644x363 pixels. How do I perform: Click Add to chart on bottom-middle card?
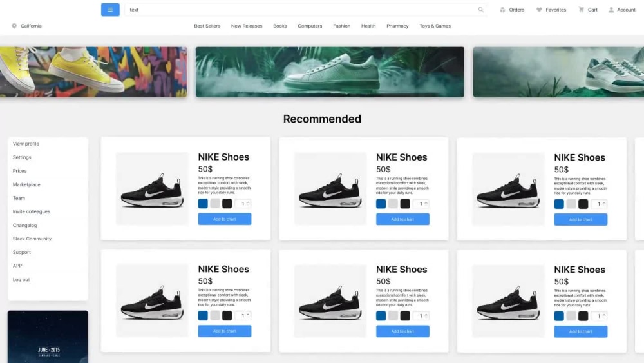pos(402,331)
